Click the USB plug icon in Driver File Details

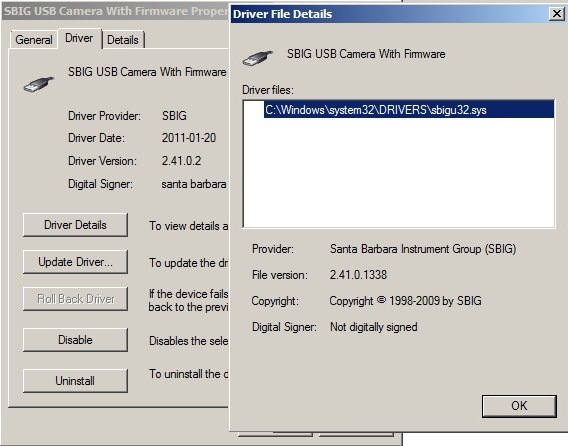tap(258, 58)
